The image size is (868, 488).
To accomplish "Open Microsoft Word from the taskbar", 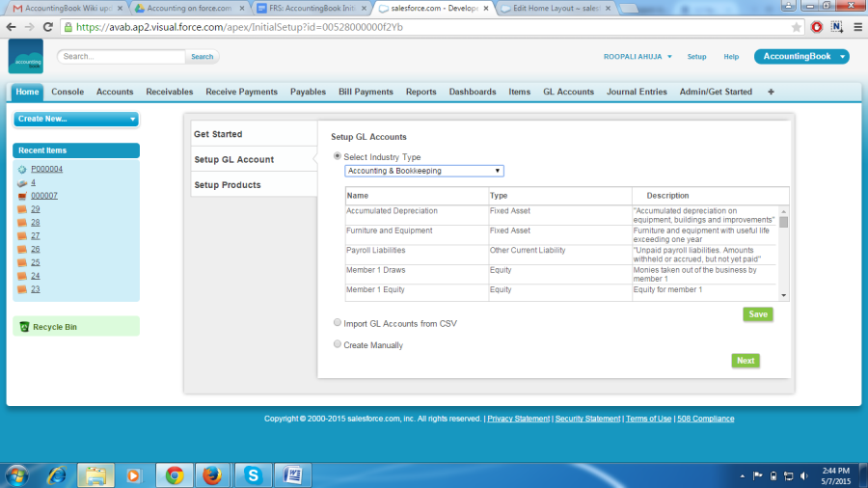I will click(292, 474).
